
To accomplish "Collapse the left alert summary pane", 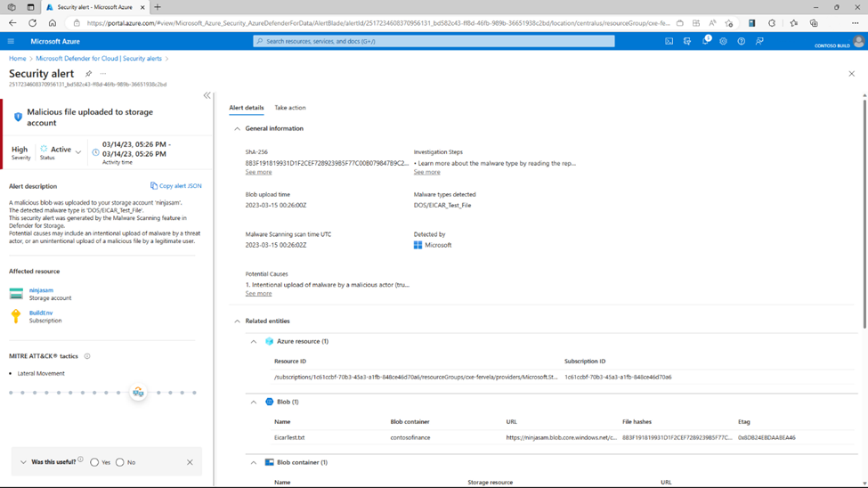I will click(x=207, y=95).
